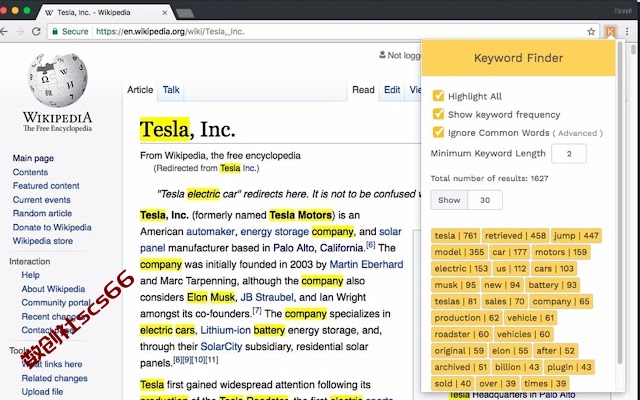The height and width of the screenshot is (400, 640).
Task: Select the 'sales | 70' keyword tag
Action: (x=504, y=301)
